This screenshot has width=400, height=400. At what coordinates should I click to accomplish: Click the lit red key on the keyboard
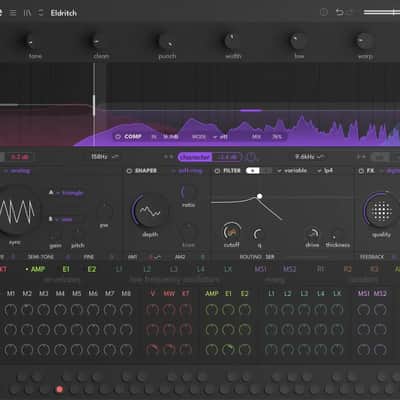(x=60, y=389)
